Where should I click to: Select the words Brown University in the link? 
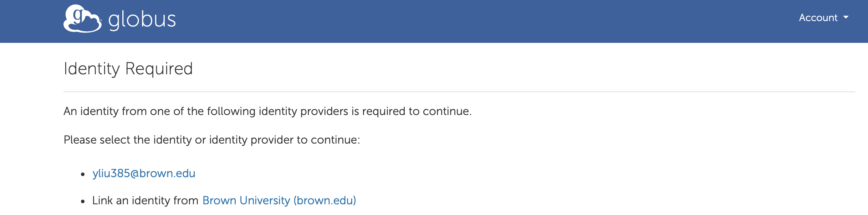tap(246, 200)
